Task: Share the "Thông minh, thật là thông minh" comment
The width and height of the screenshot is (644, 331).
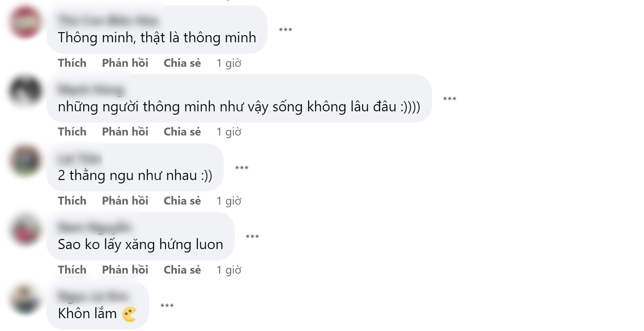Action: [182, 63]
